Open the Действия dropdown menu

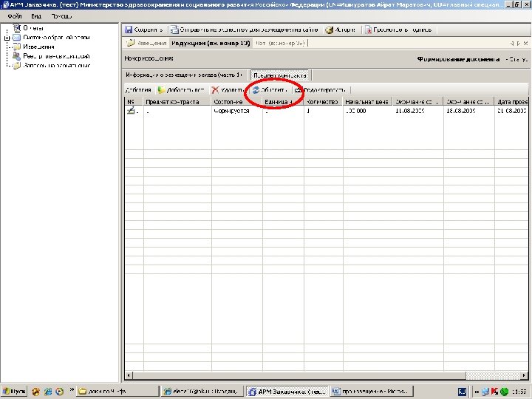point(138,90)
